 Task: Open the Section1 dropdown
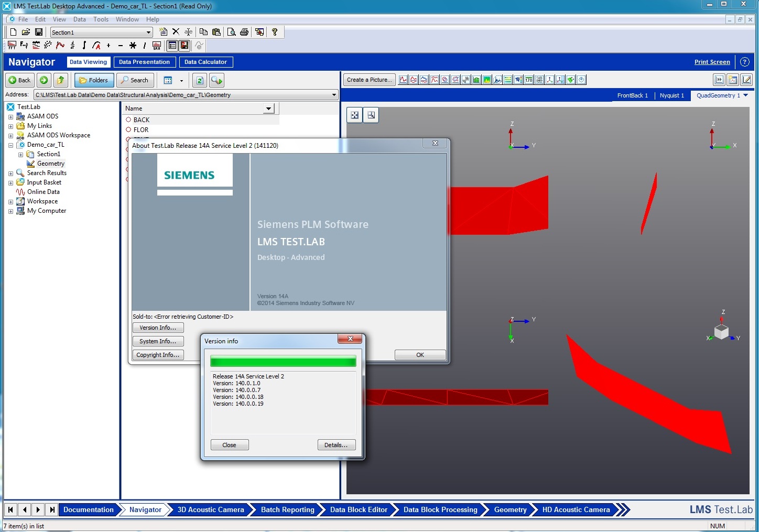[x=148, y=32]
